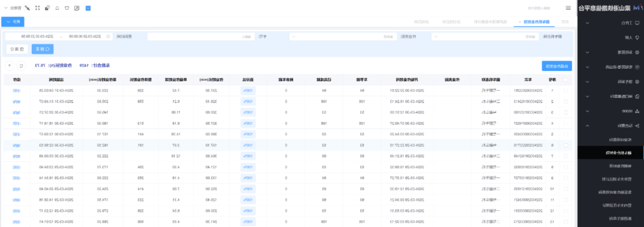Click the gear icon beside 系统管理
The image size is (644, 227).
point(637,52)
